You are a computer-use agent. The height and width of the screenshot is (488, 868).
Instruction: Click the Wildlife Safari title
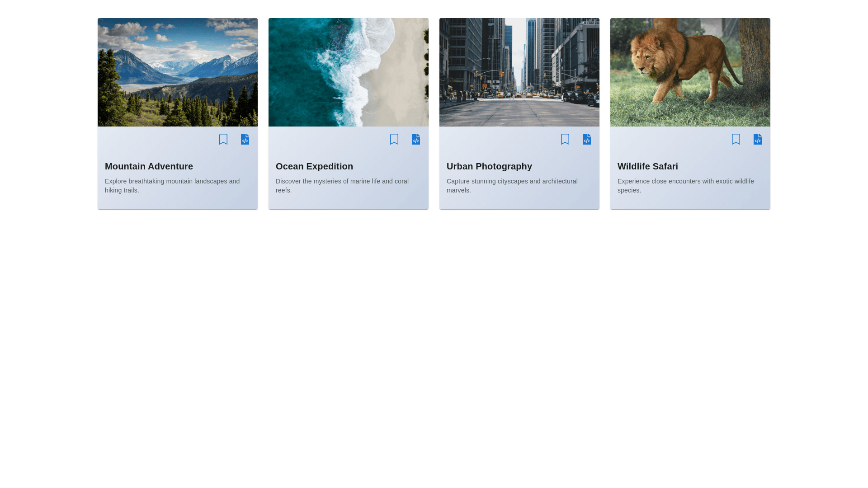pos(647,166)
